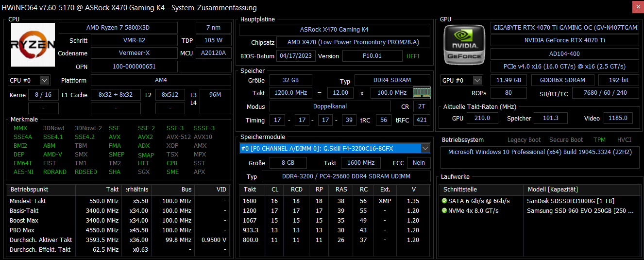The image size is (644, 260).
Task: Click the Secure Boot indicator
Action: pos(566,140)
